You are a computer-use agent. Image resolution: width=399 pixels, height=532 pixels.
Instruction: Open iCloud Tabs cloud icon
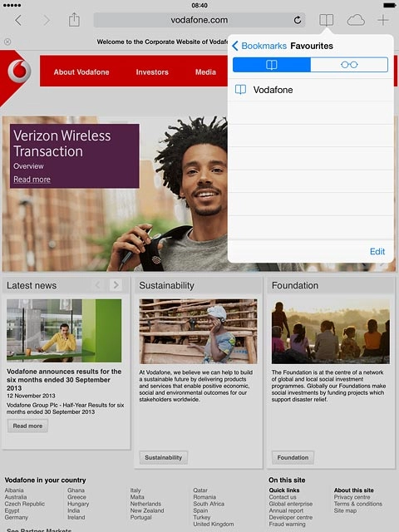point(356,20)
